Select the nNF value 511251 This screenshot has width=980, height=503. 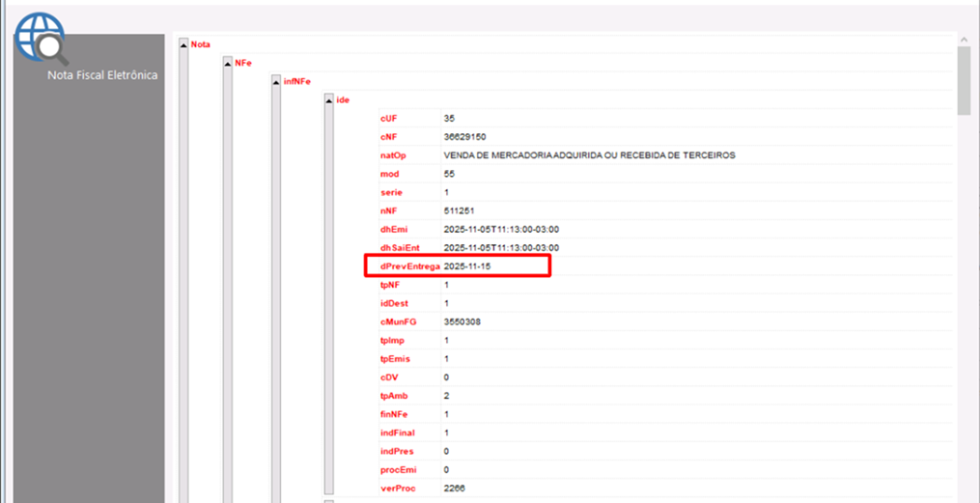[459, 210]
